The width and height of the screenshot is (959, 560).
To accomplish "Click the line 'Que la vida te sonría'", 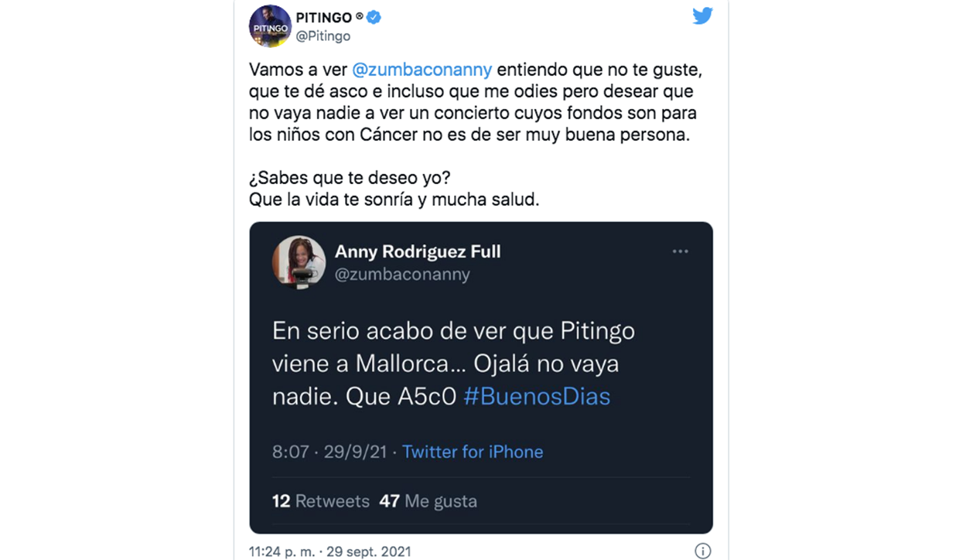I will pyautogui.click(x=394, y=200).
